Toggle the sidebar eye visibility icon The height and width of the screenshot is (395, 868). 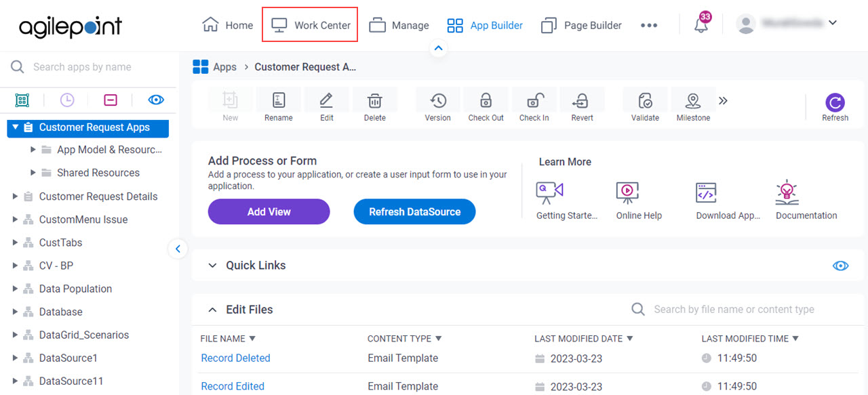click(x=157, y=100)
